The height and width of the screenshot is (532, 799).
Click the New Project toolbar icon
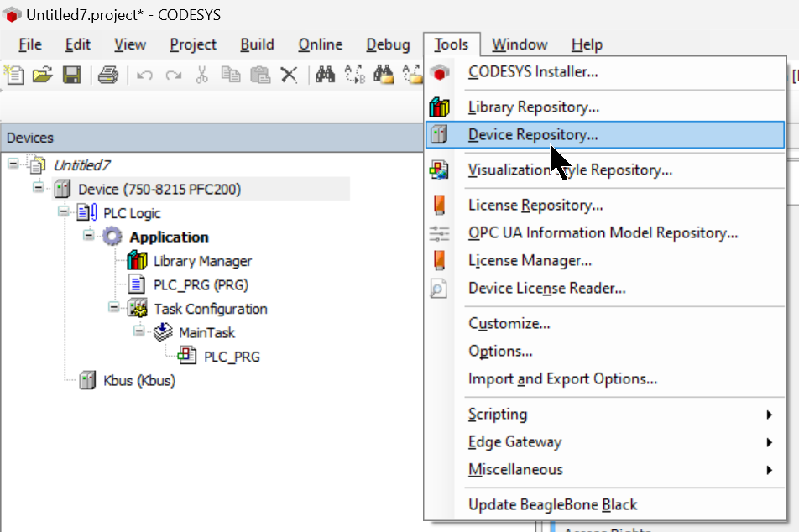pos(14,75)
